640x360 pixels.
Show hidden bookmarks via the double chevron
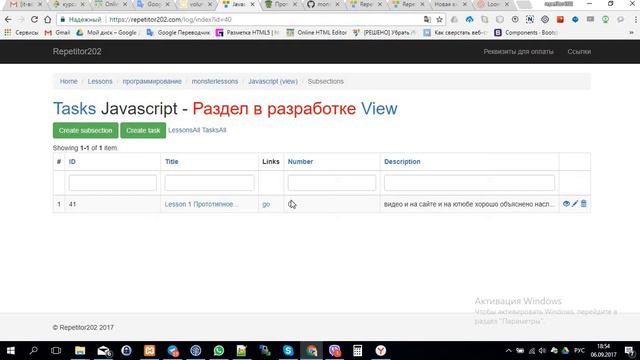631,33
